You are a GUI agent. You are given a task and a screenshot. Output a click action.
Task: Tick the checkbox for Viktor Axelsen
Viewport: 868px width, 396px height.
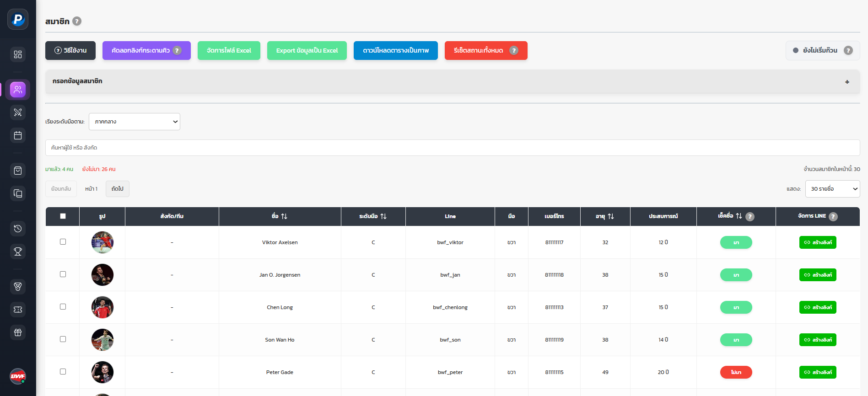(63, 241)
